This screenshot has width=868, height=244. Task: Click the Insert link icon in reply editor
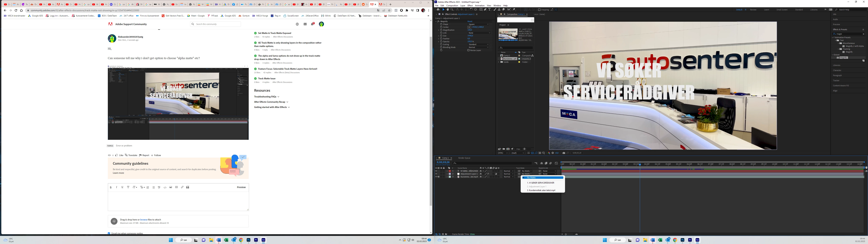click(x=182, y=187)
